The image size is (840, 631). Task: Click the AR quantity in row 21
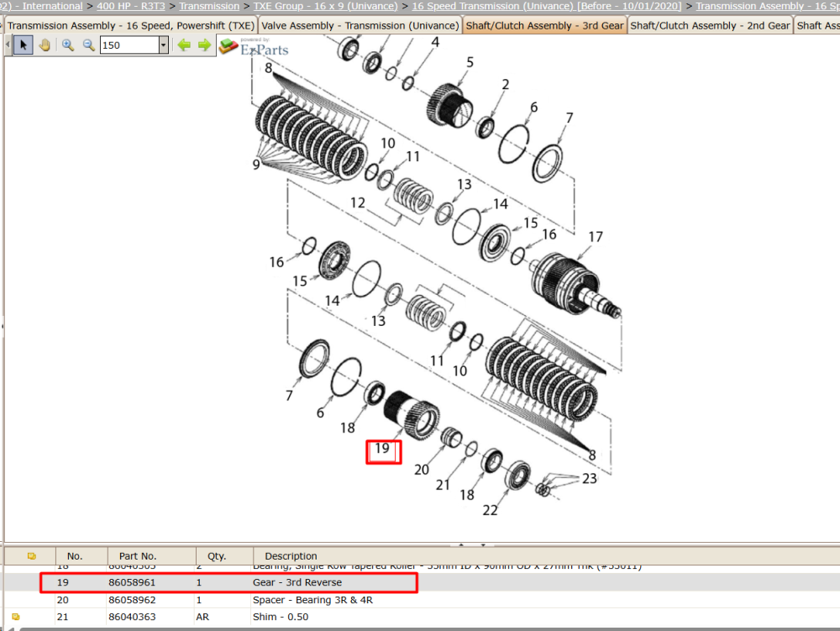(202, 617)
